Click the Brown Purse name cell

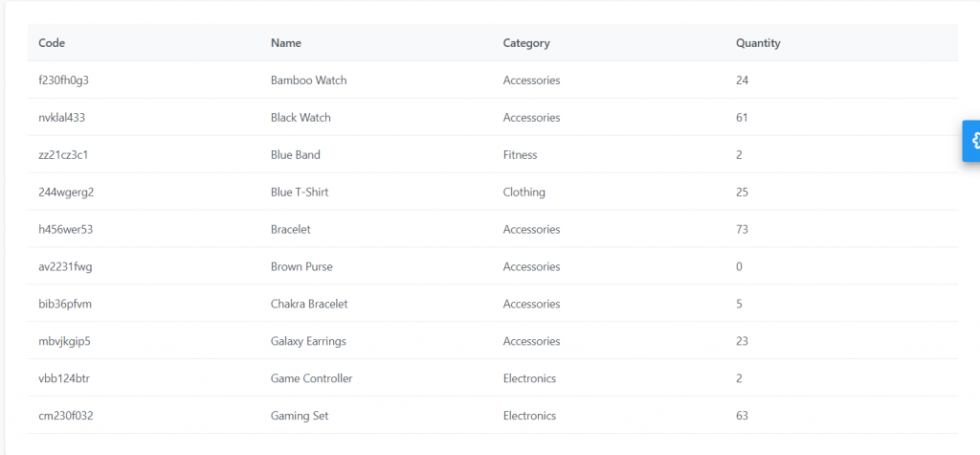pyautogui.click(x=301, y=266)
